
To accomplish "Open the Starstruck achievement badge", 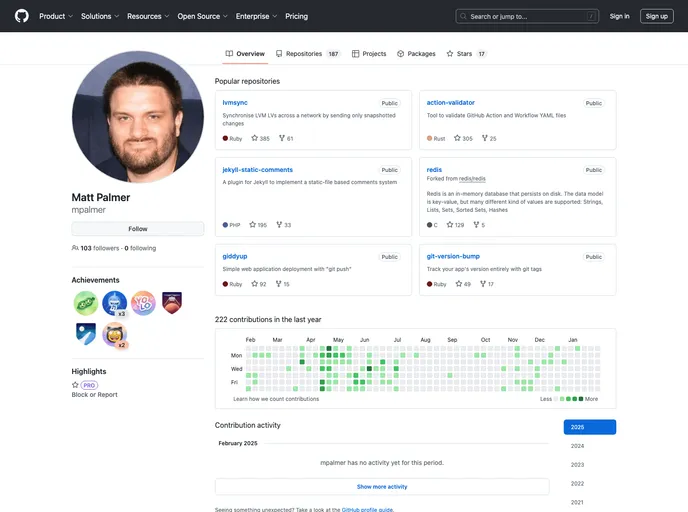I will [x=115, y=335].
